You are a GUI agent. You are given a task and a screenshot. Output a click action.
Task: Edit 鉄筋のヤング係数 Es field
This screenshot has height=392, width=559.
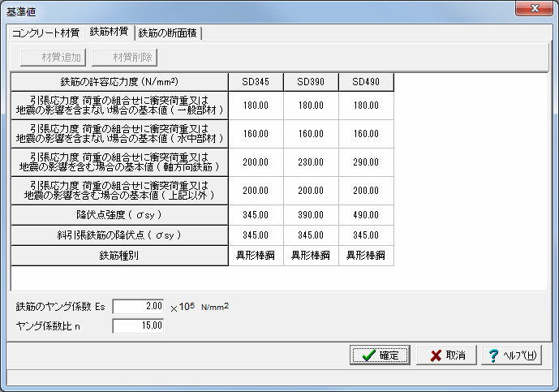(x=138, y=307)
